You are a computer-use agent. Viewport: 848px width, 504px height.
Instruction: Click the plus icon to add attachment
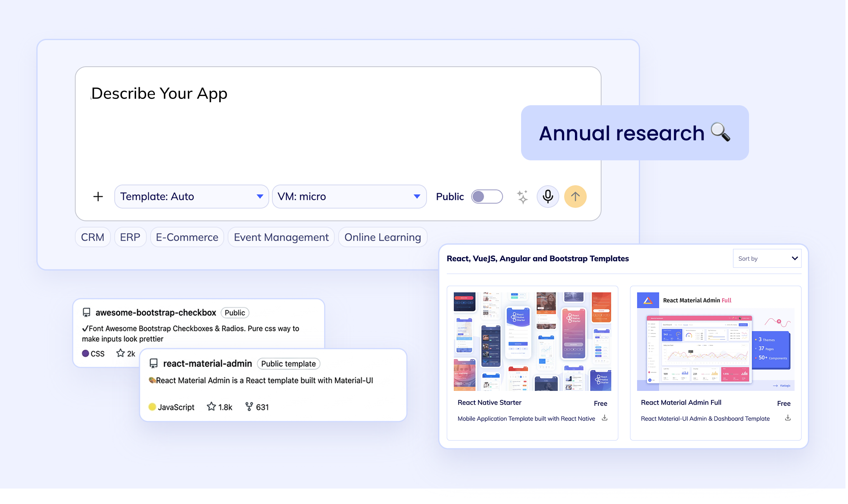[98, 196]
